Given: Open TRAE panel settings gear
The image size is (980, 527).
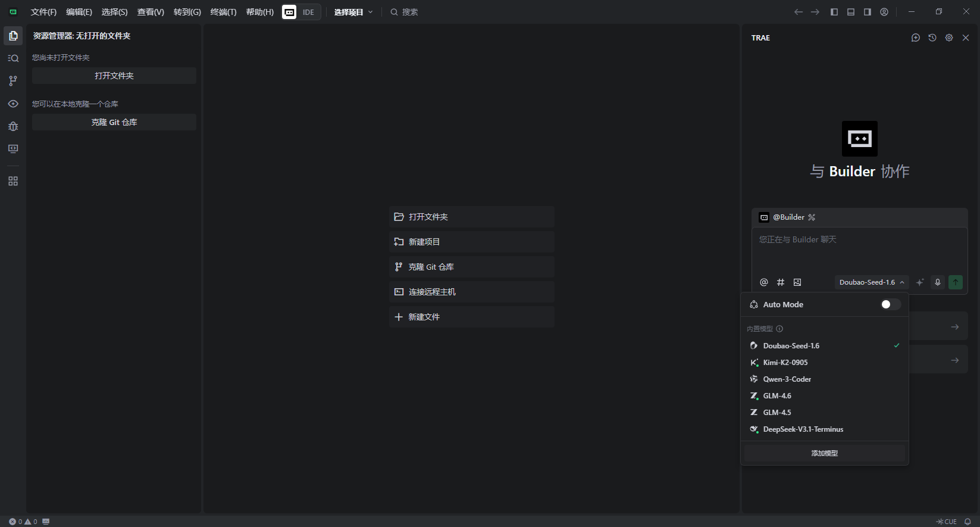Looking at the screenshot, I should pyautogui.click(x=949, y=38).
